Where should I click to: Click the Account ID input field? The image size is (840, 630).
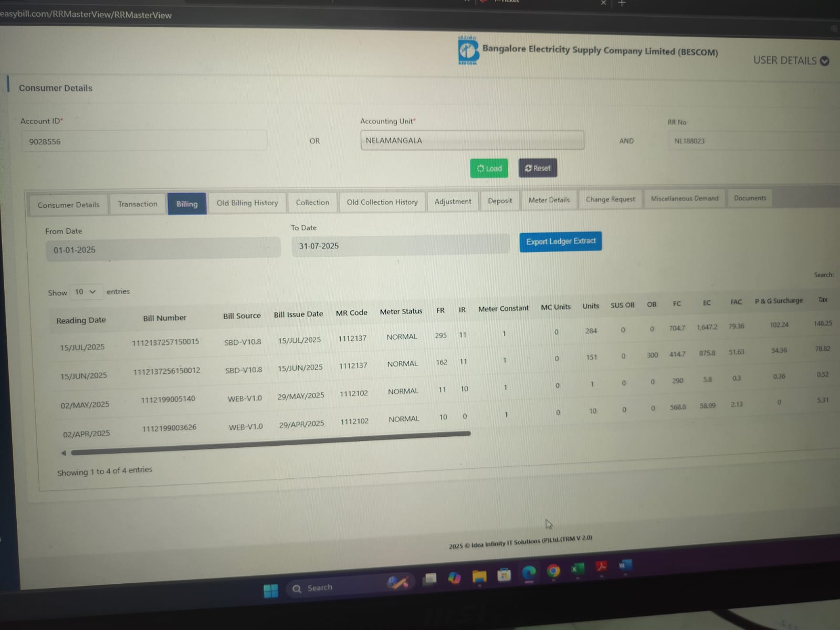(144, 141)
